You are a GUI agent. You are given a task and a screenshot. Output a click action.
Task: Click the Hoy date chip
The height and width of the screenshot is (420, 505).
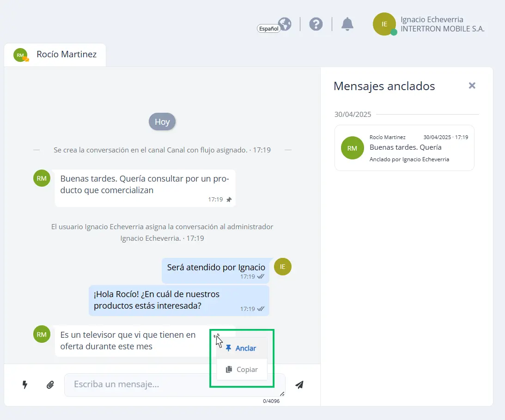(162, 122)
